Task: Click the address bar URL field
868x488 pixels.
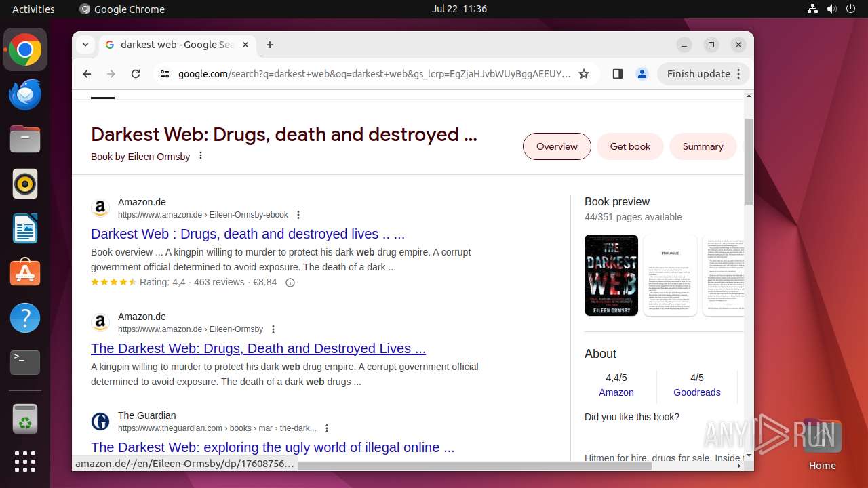Action: (374, 74)
